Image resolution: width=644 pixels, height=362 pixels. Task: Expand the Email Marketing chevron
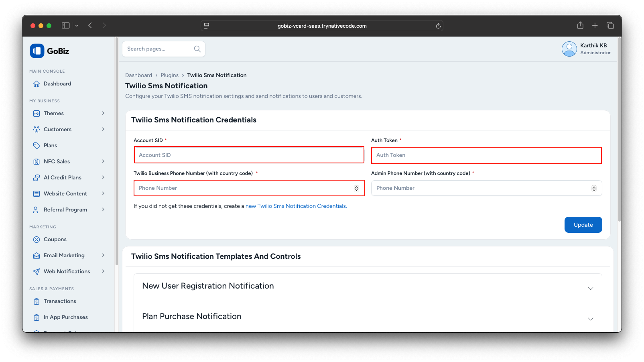[x=103, y=256]
